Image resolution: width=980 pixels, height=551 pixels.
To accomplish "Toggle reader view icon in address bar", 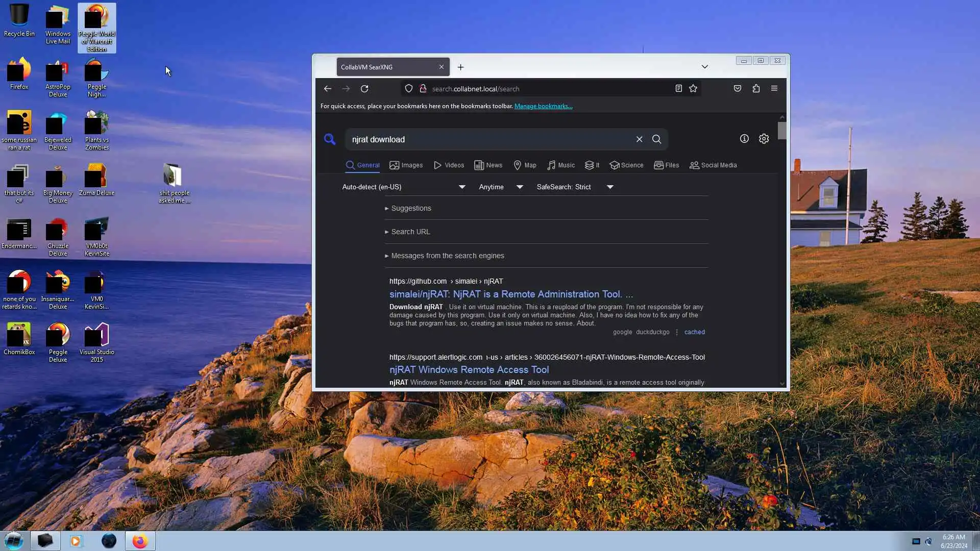I will pos(678,89).
